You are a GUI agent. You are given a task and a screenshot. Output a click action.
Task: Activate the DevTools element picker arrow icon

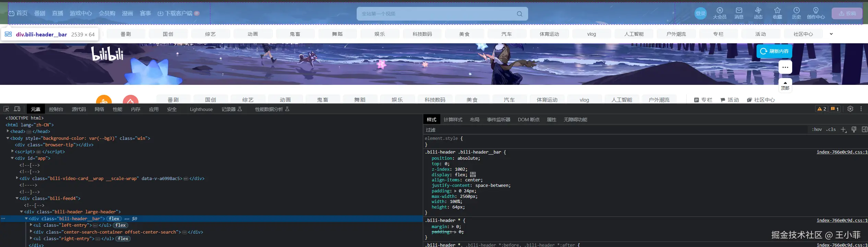tap(6, 109)
